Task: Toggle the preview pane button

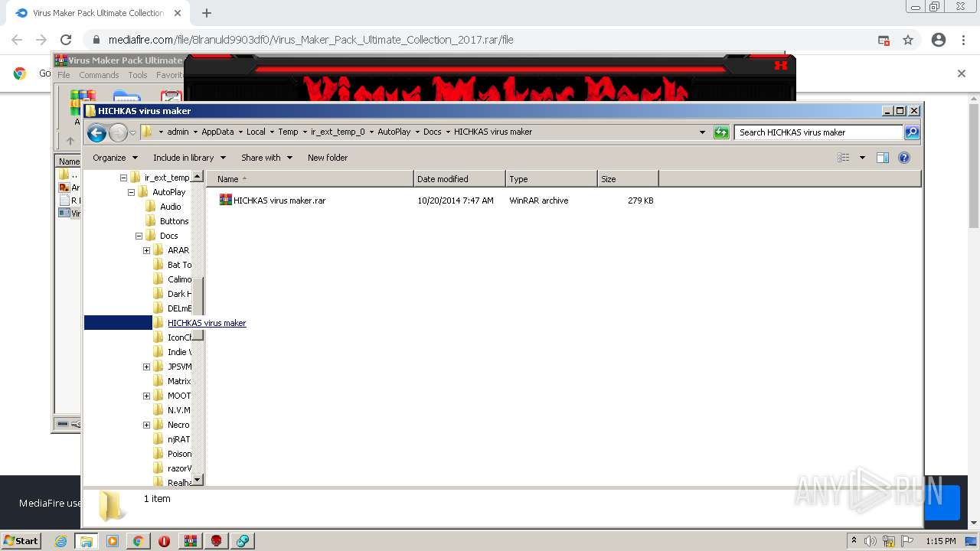Action: pos(883,158)
